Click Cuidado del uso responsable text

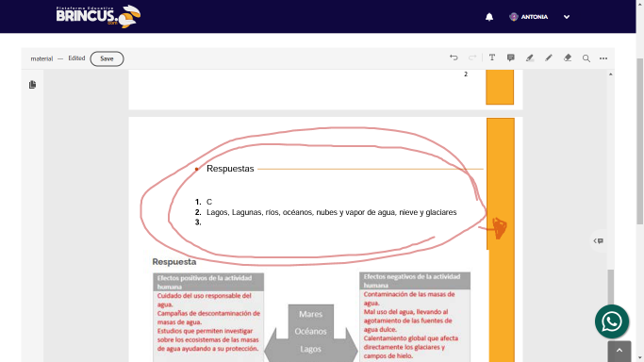204,300
